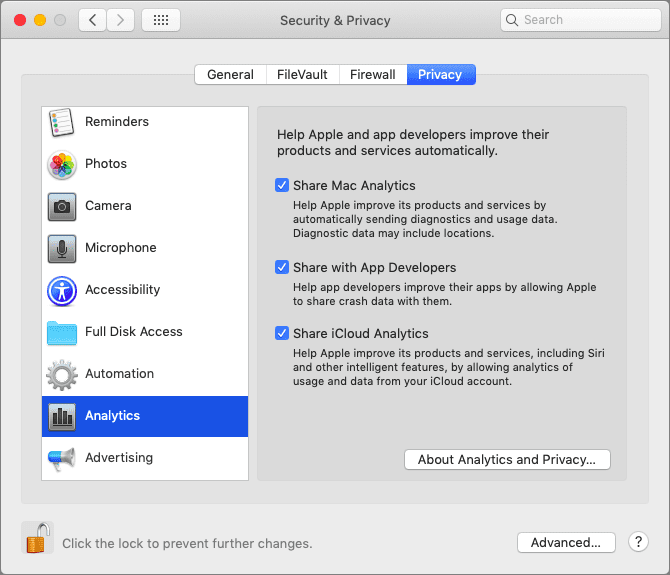The image size is (670, 575).
Task: Select the Accessibility icon
Action: [x=62, y=290]
